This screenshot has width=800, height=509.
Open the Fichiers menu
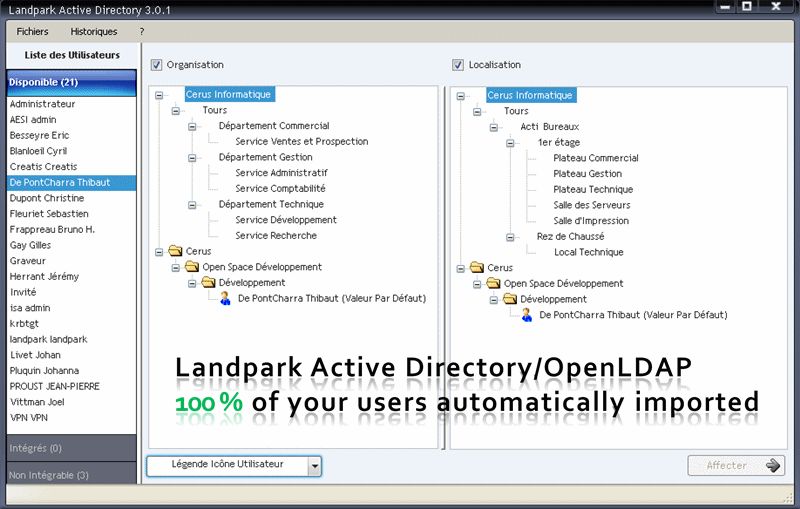point(32,32)
